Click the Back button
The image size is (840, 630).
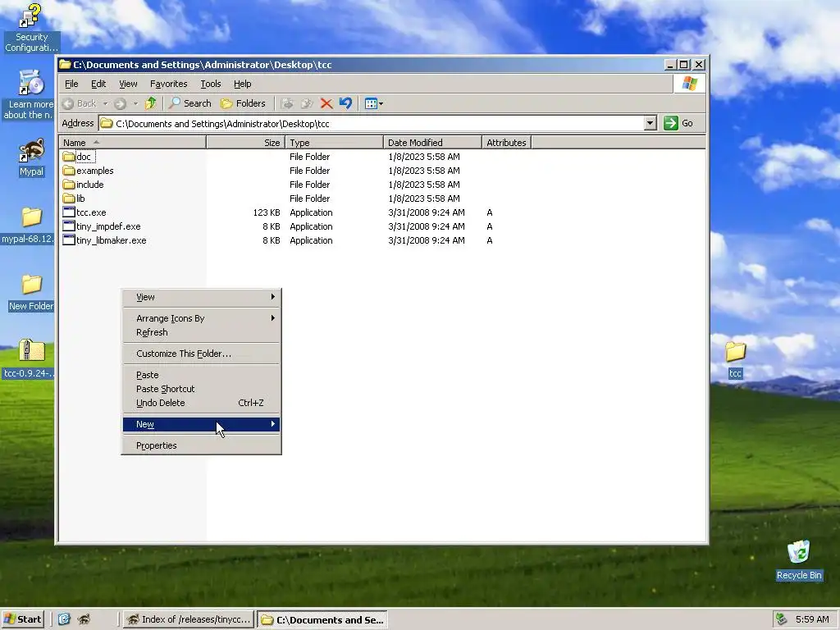coord(80,103)
